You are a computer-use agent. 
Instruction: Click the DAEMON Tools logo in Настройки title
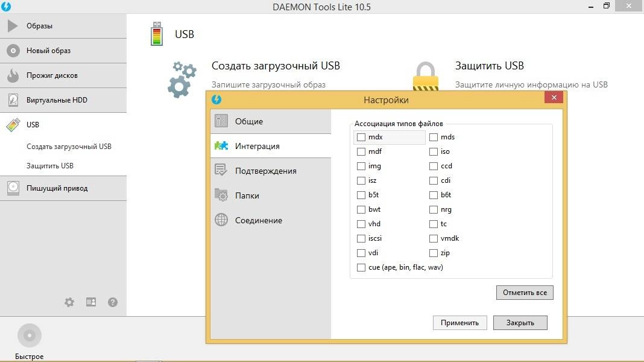coord(216,100)
